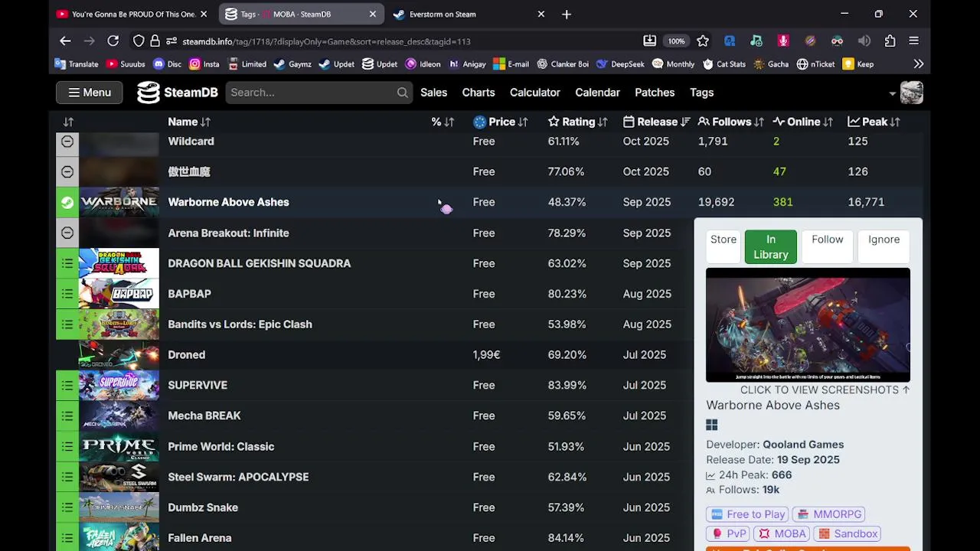Open the SUPERVIVE game link

[x=198, y=385]
